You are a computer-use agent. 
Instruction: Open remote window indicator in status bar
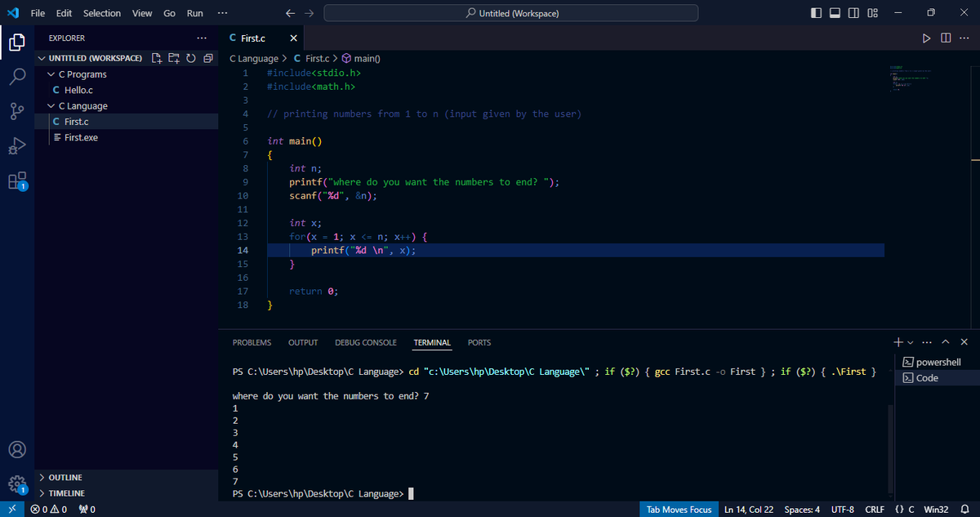coord(11,510)
